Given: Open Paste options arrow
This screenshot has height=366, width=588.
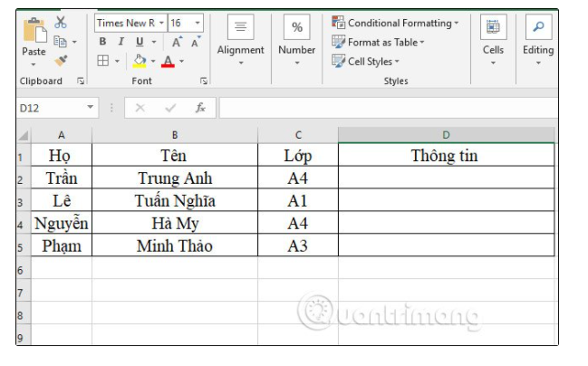Looking at the screenshot, I should coord(34,64).
